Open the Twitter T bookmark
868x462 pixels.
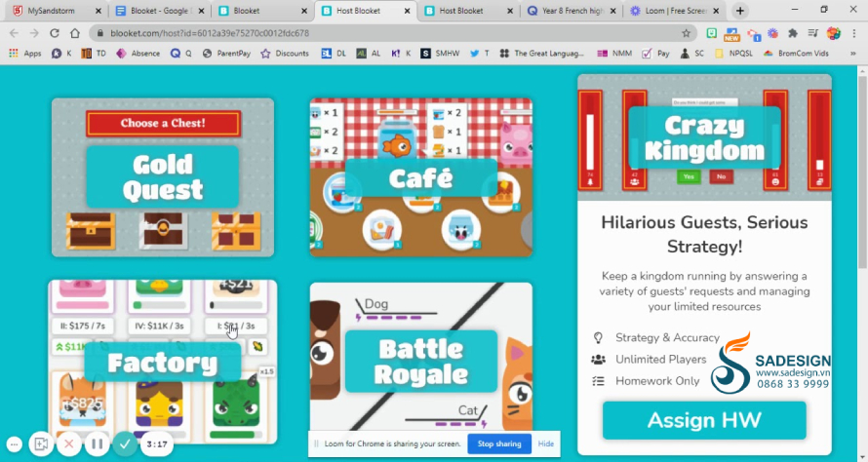point(480,53)
